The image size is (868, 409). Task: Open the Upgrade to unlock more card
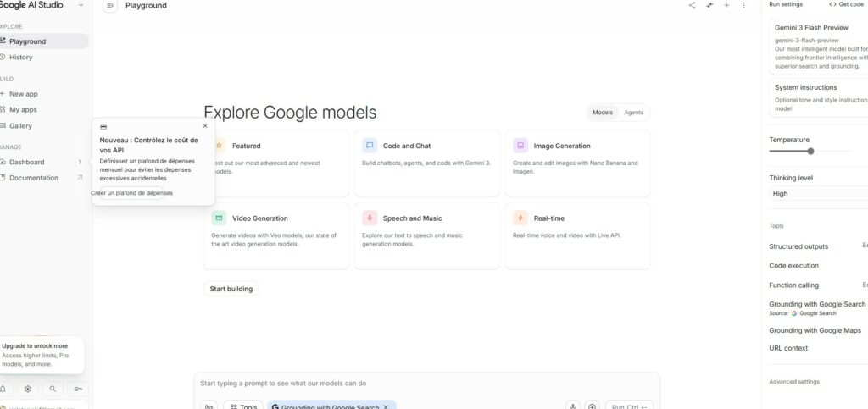(x=42, y=355)
